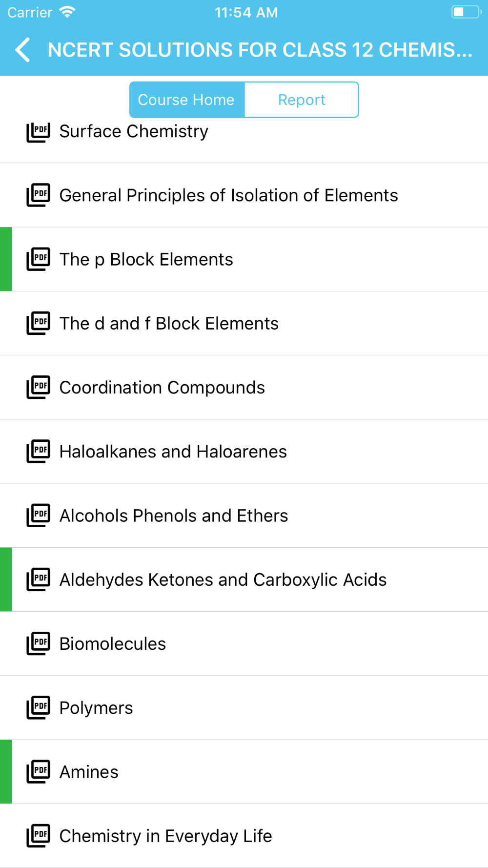This screenshot has height=868, width=488.
Task: Tap the Wi-Fi icon in status bar
Action: point(67,12)
